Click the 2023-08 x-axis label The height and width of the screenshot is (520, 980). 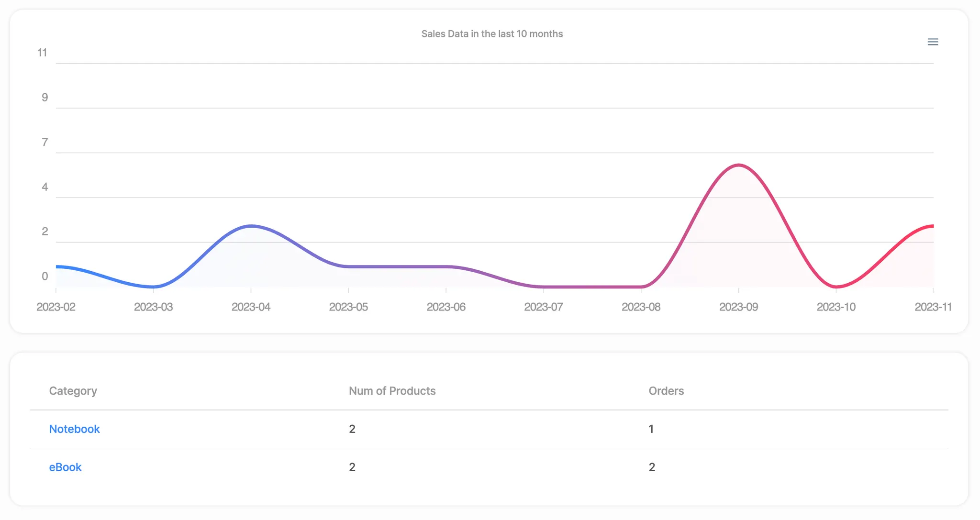click(x=641, y=307)
